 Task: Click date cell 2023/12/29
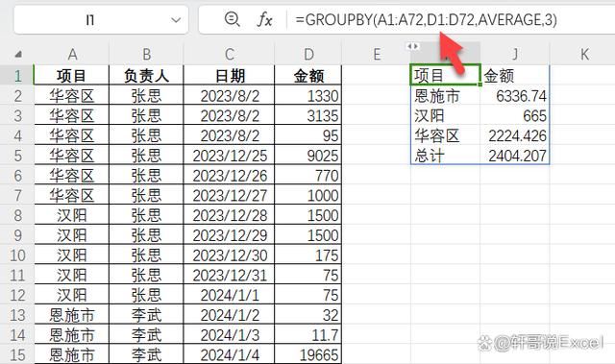point(229,235)
